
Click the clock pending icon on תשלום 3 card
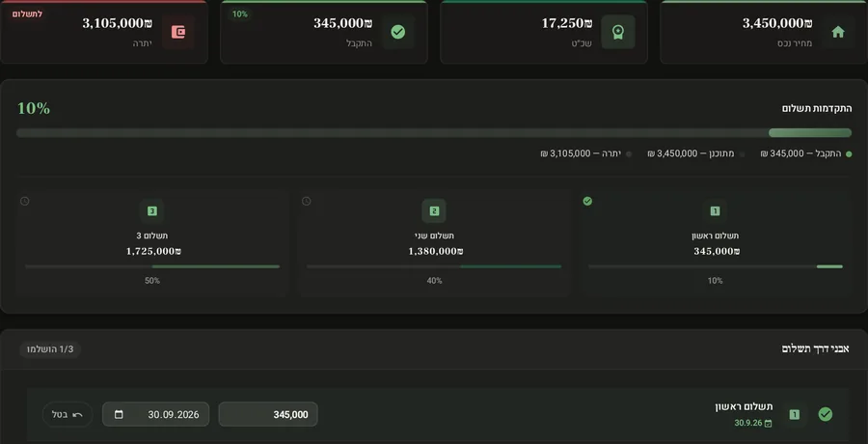pyautogui.click(x=24, y=201)
